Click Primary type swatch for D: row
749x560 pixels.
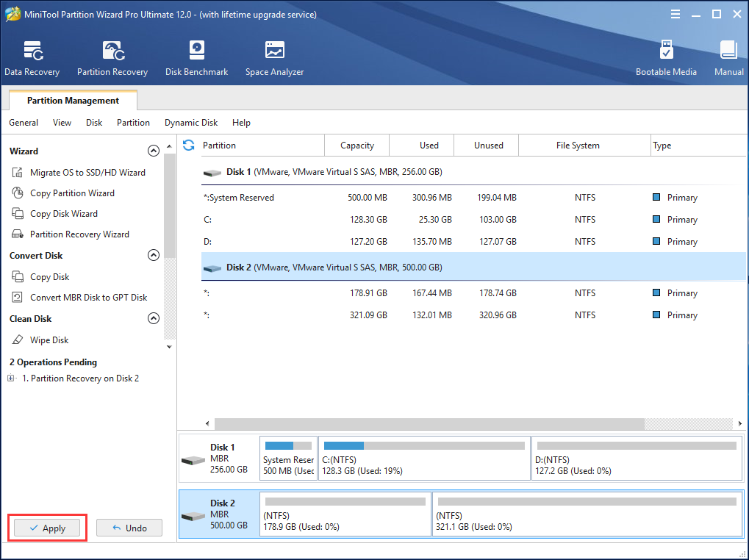656,241
